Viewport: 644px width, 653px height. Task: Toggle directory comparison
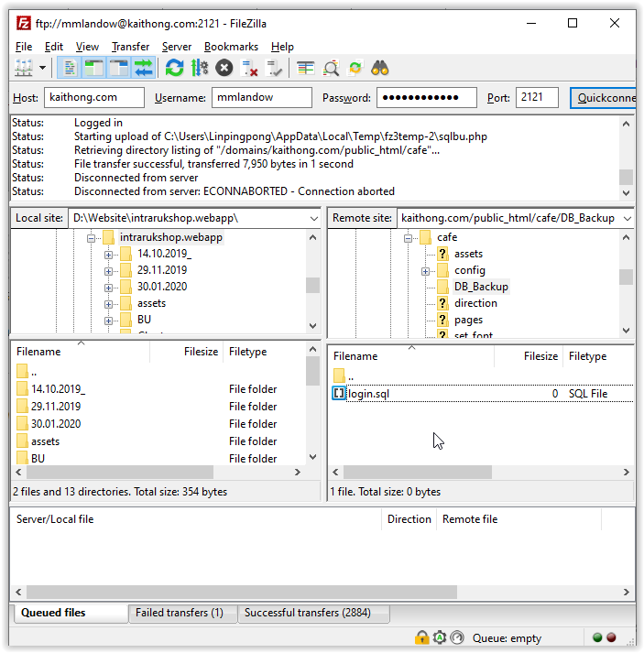332,68
